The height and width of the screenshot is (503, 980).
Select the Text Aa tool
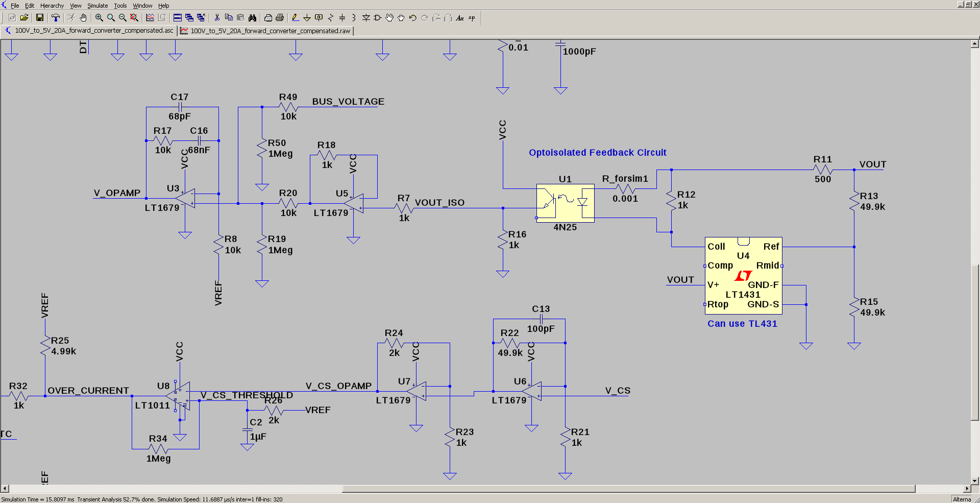(x=460, y=18)
